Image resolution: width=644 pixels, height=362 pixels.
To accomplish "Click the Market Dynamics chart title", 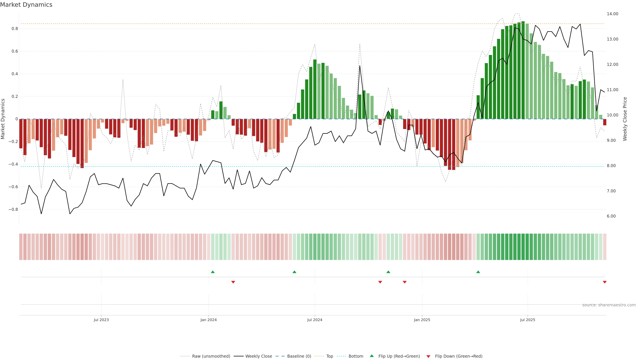I will [26, 5].
